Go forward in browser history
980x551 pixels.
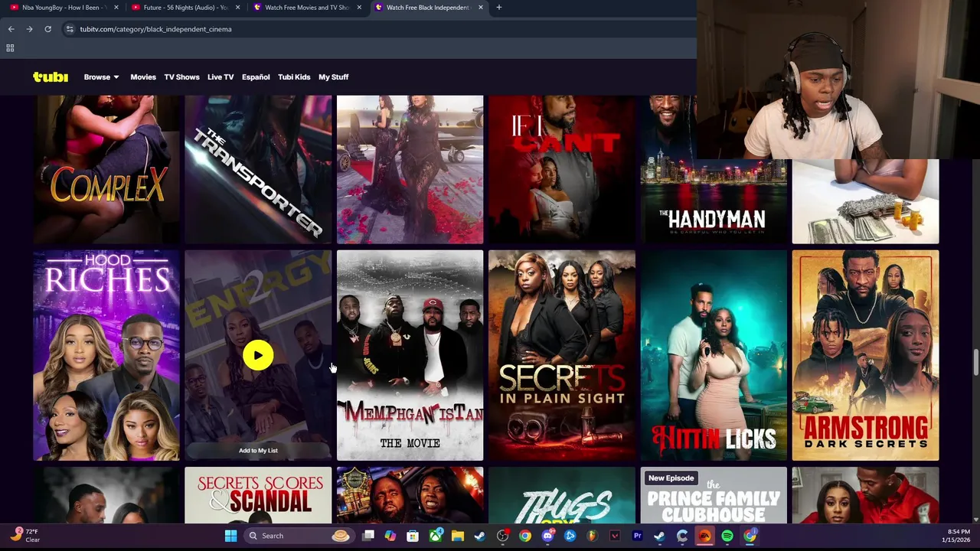click(x=29, y=29)
